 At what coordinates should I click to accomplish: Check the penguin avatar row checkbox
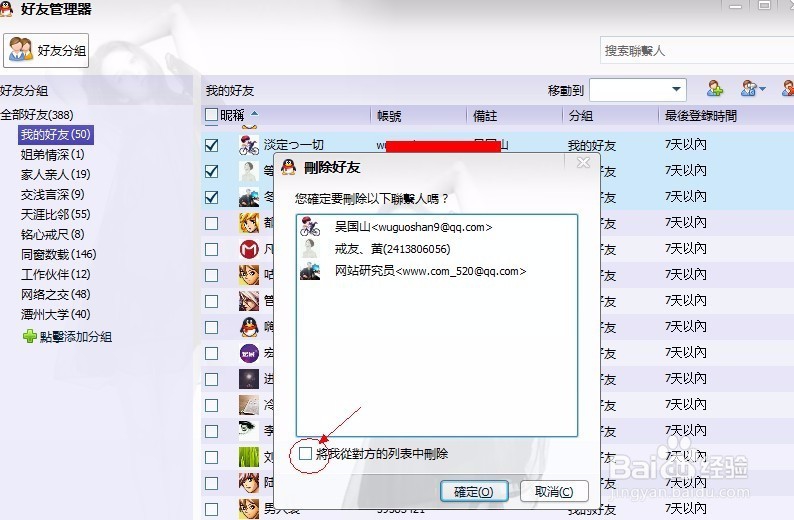(212, 327)
